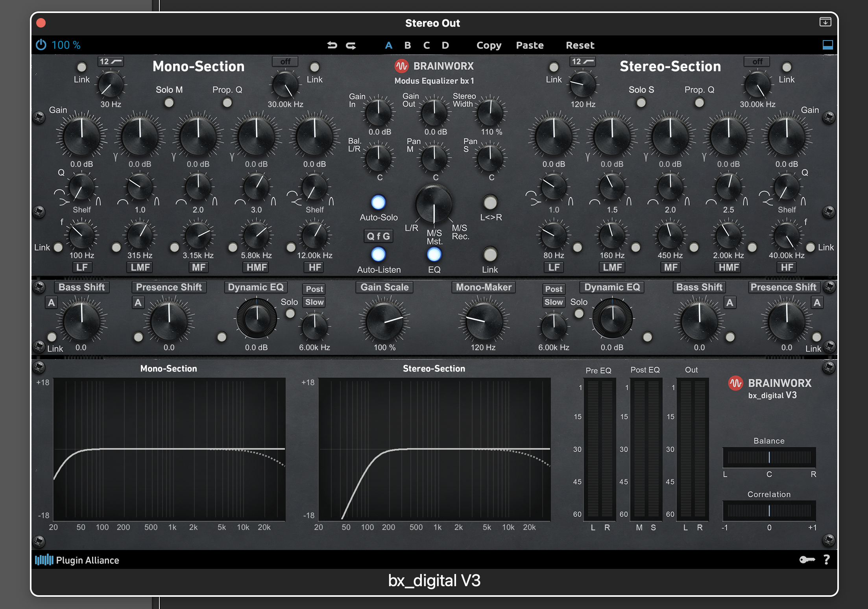Switch to preset slot B

tap(408, 45)
